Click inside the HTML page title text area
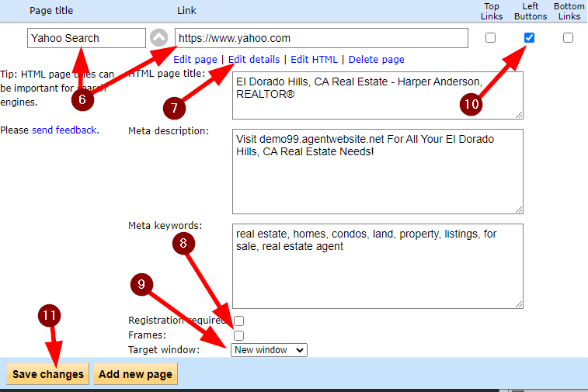 pyautogui.click(x=377, y=95)
